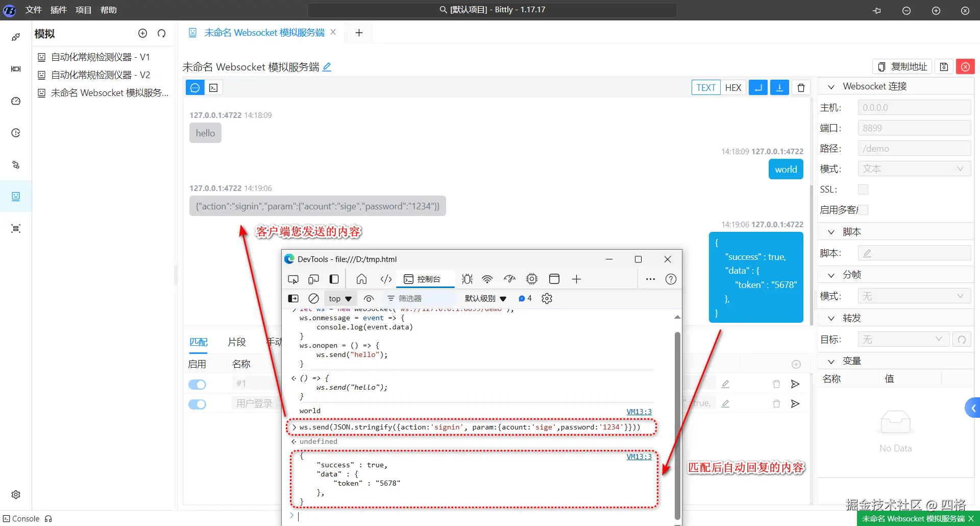Clear the DevTools console with the ban icon
The height and width of the screenshot is (526, 980).
[314, 299]
